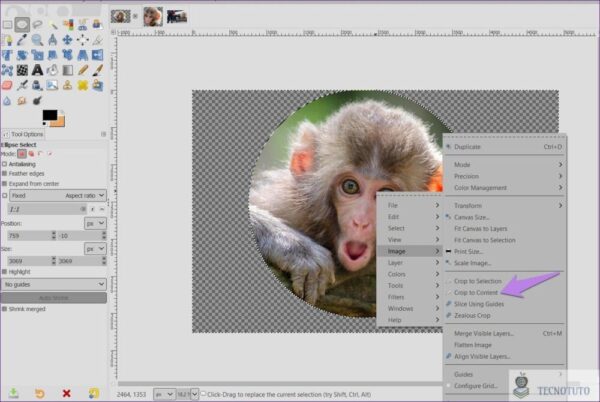The width and height of the screenshot is (600, 402).
Task: Toggle the Feather edges checkbox
Action: coord(5,174)
